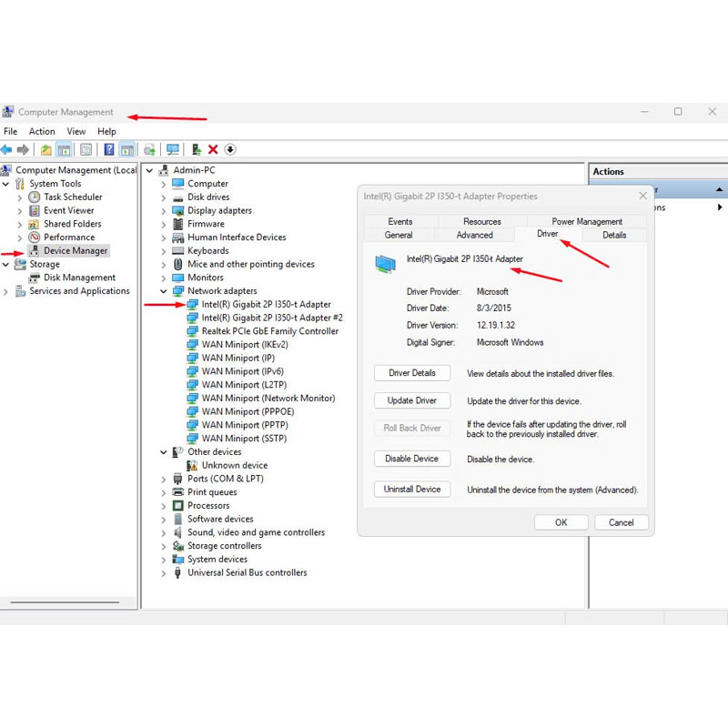Click the Sound, video and game controllers icon
The width and height of the screenshot is (728, 728).
coord(177,532)
